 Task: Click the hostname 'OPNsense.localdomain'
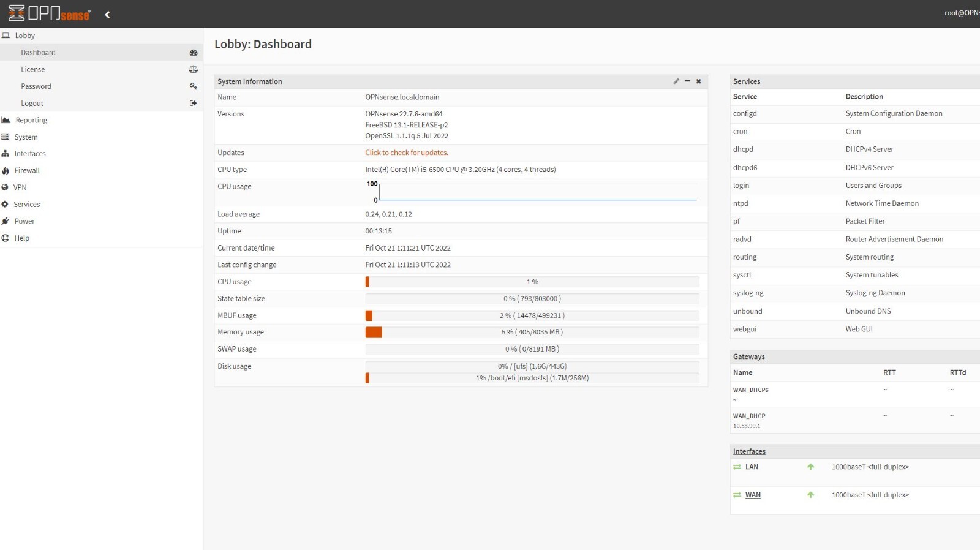[402, 97]
